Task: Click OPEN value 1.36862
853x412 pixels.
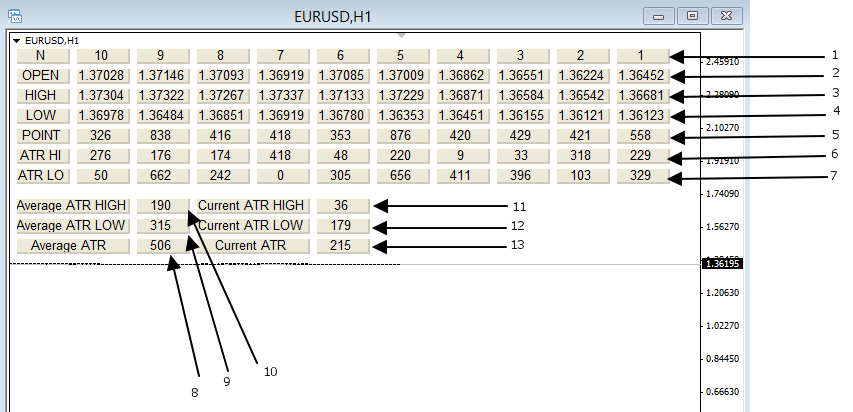Action: [x=463, y=76]
